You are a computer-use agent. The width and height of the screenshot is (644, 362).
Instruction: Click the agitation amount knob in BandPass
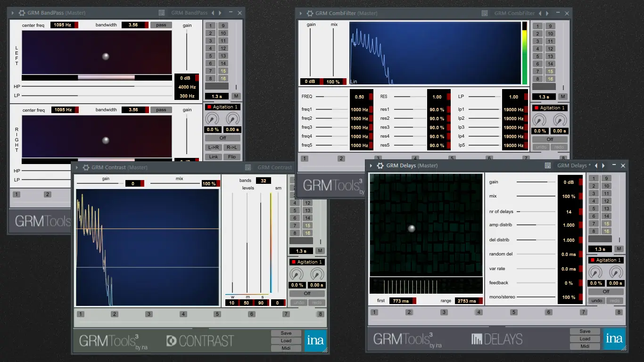[x=212, y=119]
